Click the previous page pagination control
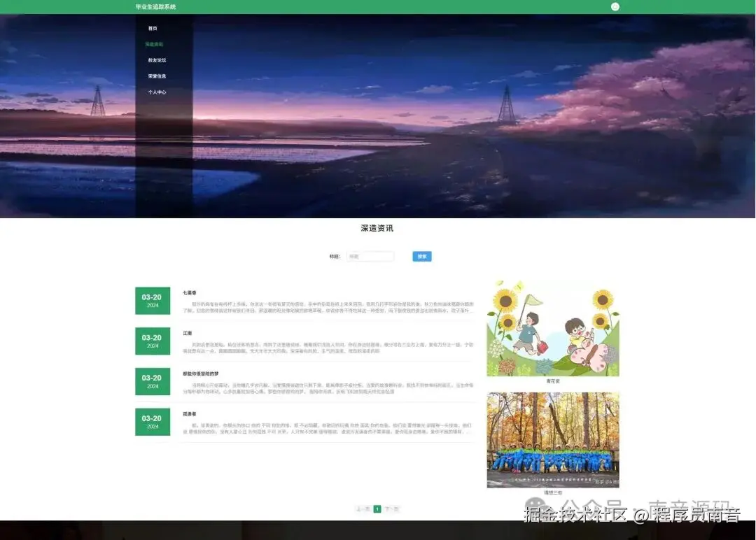The width and height of the screenshot is (756, 540). point(363,509)
